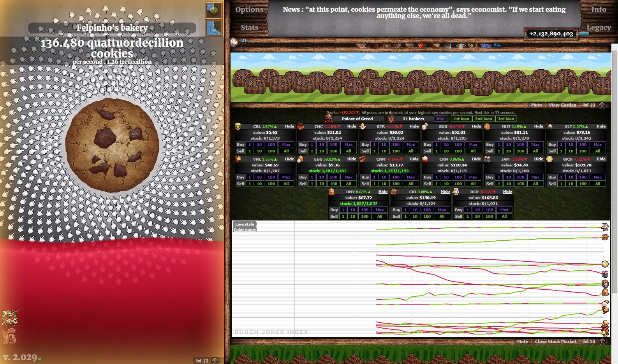Click the CHC chocolate stock icon

300,126
